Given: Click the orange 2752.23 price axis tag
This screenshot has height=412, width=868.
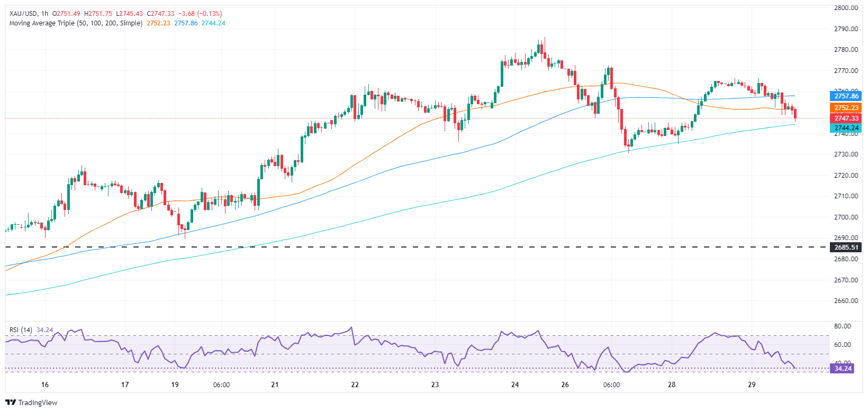Looking at the screenshot, I should (846, 108).
